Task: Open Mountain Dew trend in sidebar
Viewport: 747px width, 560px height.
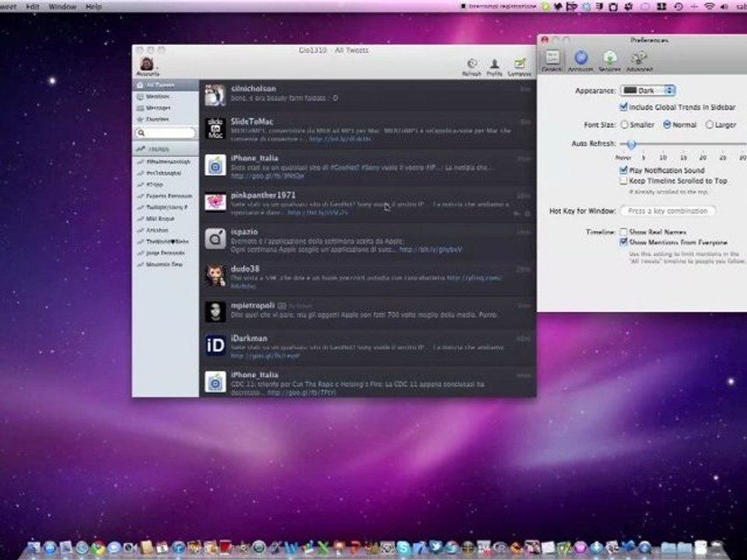Action: click(164, 264)
